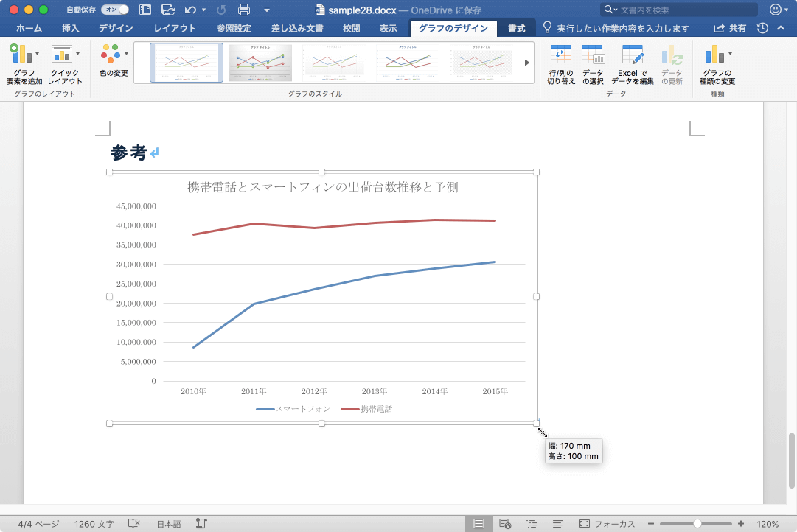797x532 pixels.
Task: Switch to the ホーム tab
Action: point(29,29)
